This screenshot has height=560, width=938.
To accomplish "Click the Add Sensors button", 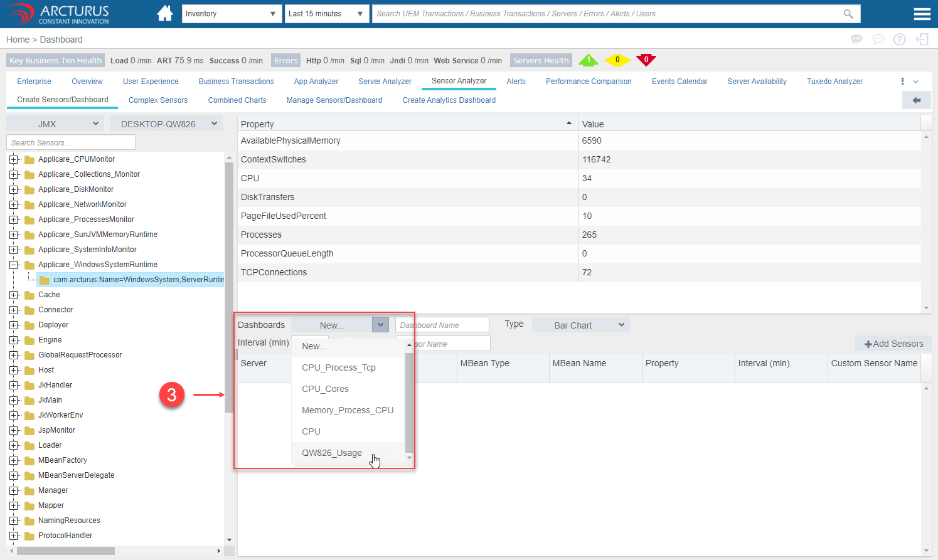I will tap(893, 344).
